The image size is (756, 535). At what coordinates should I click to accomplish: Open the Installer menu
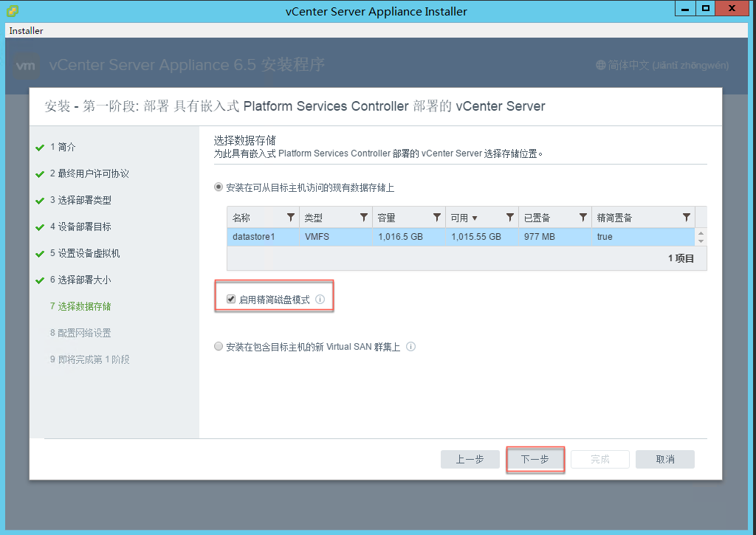(26, 30)
